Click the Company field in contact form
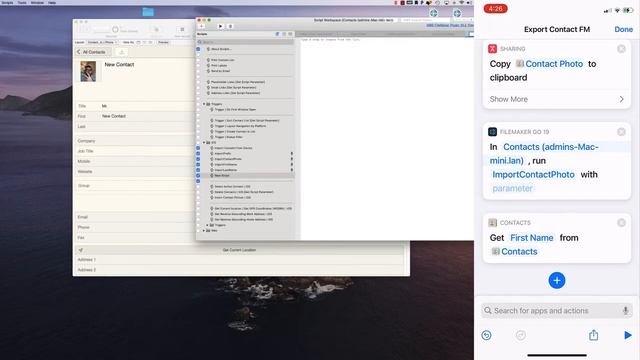640x360 pixels. (146, 141)
